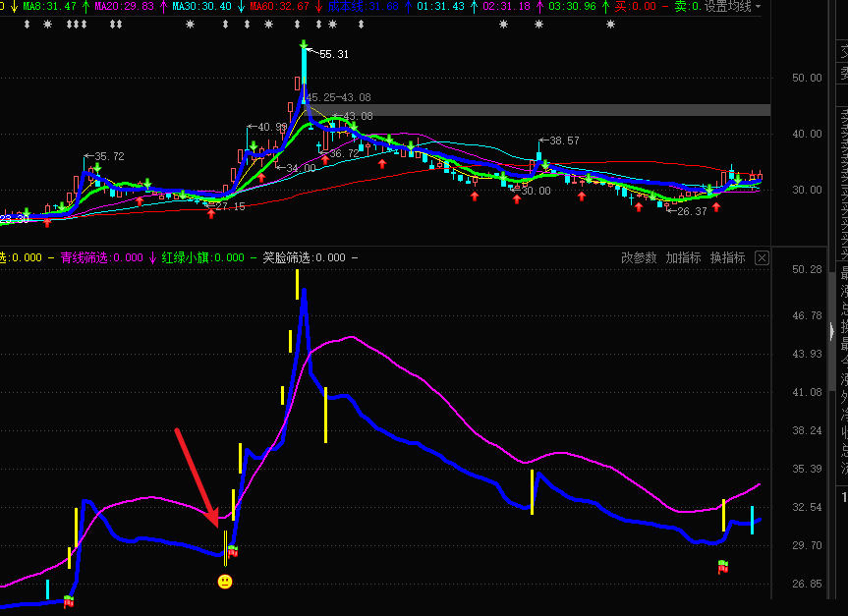This screenshot has width=848, height=616.
Task: Click 改参数 to edit indicator parameters
Action: 639,257
